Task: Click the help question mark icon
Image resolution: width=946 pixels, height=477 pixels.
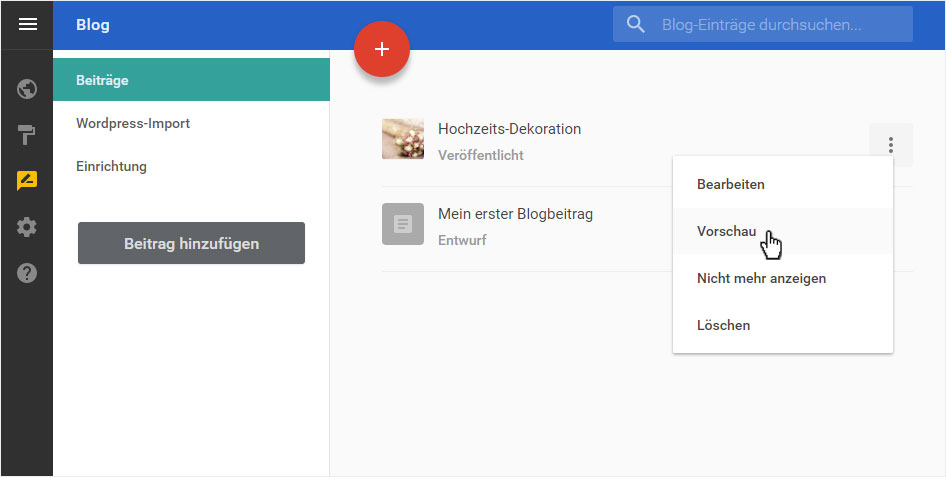Action: pos(27,273)
